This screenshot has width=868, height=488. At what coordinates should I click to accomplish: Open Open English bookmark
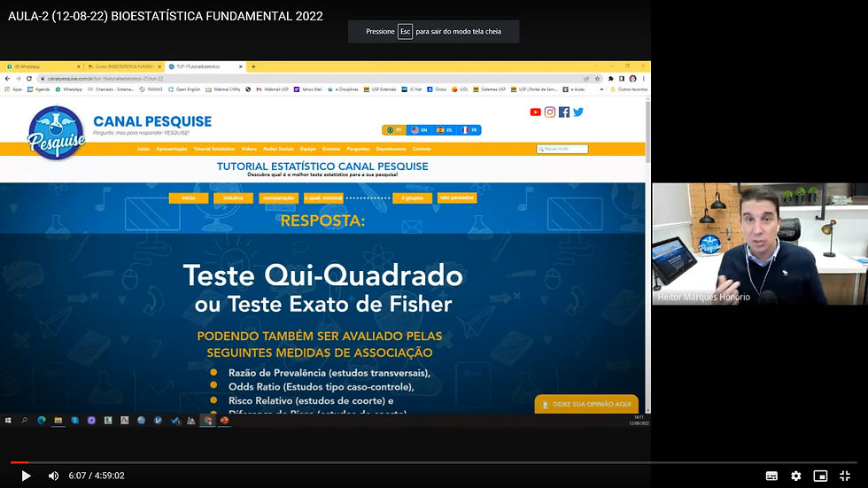[184, 89]
